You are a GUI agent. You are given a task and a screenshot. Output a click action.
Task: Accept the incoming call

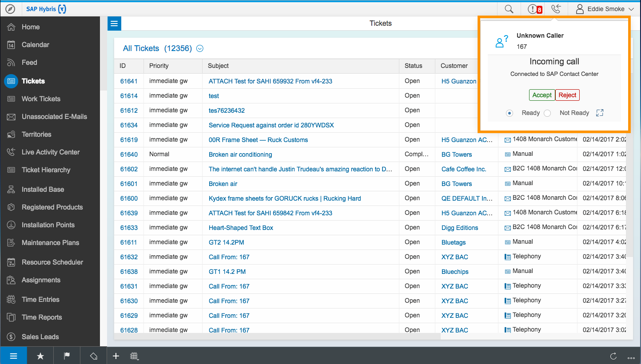click(x=542, y=95)
